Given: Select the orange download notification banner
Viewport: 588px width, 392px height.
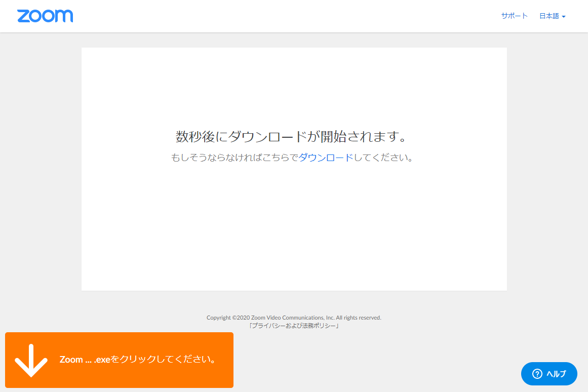Looking at the screenshot, I should coord(119,360).
